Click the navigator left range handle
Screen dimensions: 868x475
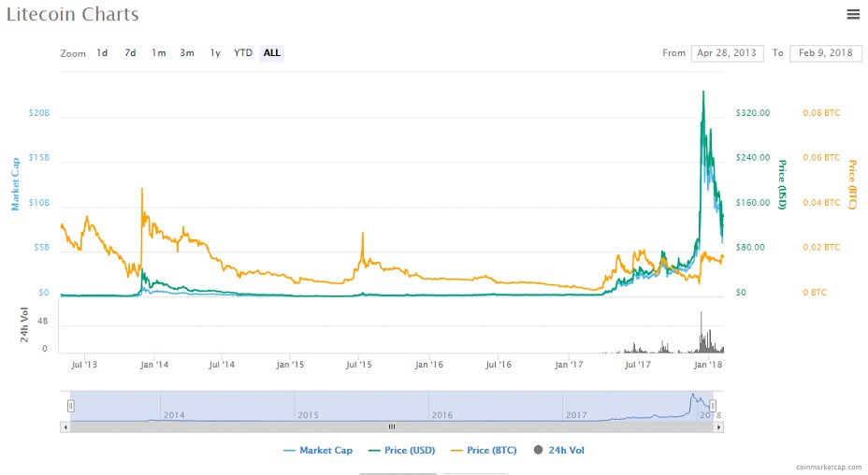pyautogui.click(x=71, y=406)
